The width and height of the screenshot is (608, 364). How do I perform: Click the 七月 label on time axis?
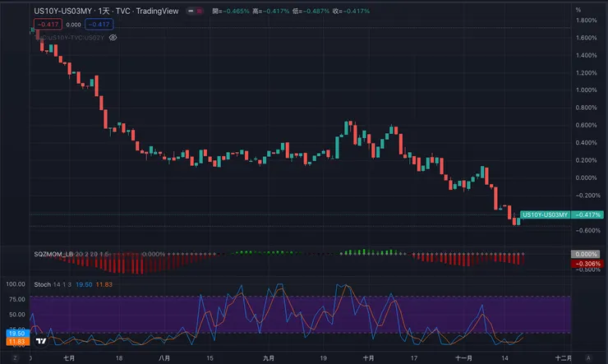click(69, 358)
